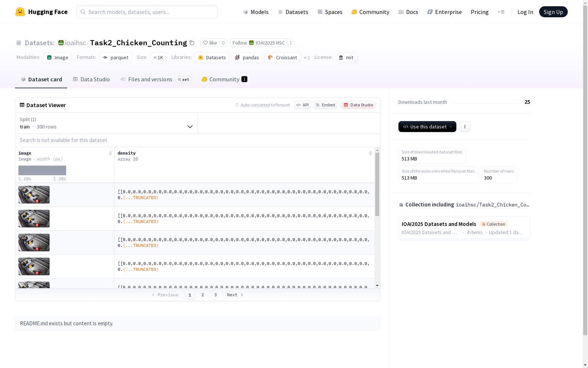The width and height of the screenshot is (588, 368).
Task: Go to page 2 of viewer
Action: 202,295
